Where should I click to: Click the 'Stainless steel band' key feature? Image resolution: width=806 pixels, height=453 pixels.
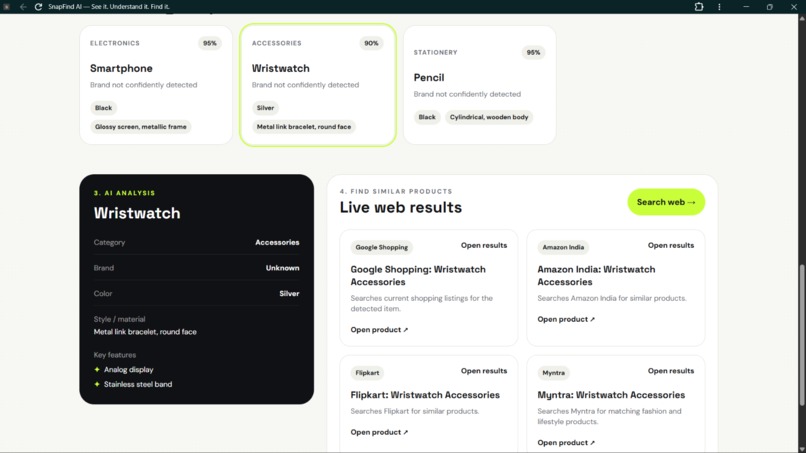click(138, 385)
